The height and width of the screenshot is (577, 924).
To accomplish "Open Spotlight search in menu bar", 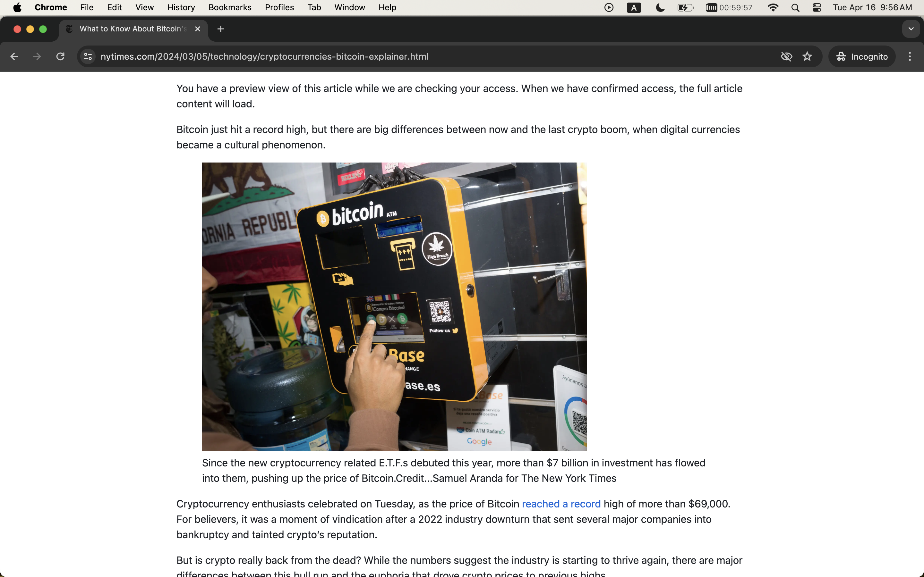I will tap(795, 8).
